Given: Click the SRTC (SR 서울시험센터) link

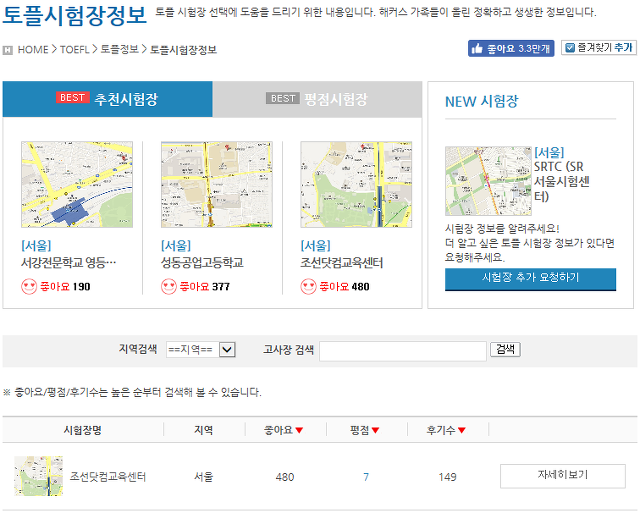Looking at the screenshot, I should (x=562, y=181).
